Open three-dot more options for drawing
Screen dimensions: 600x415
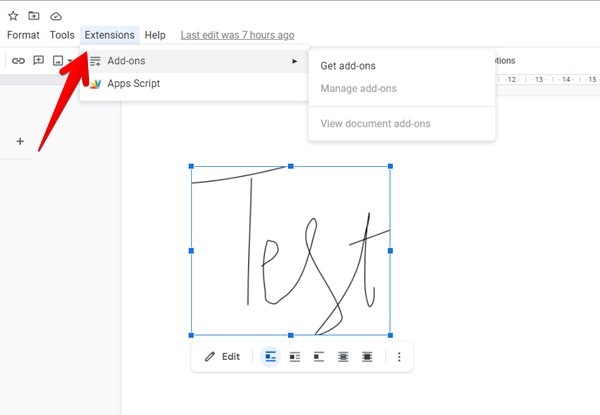click(399, 357)
